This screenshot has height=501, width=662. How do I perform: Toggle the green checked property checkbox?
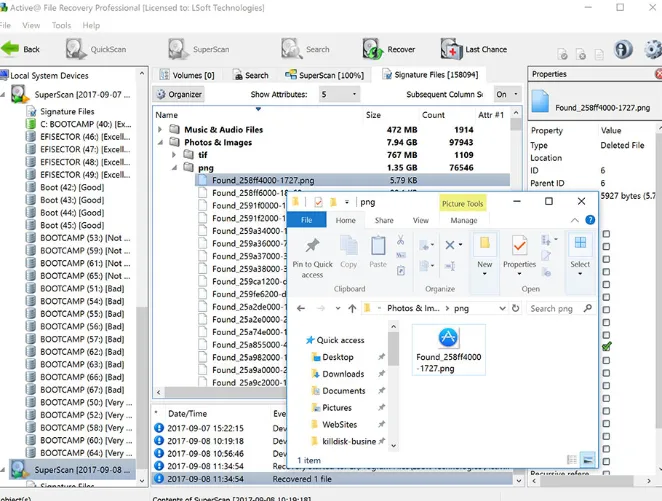(x=606, y=347)
